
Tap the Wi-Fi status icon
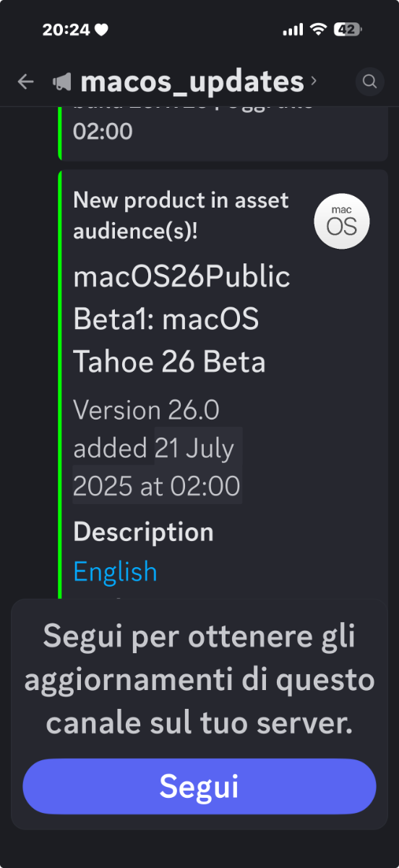click(x=317, y=30)
